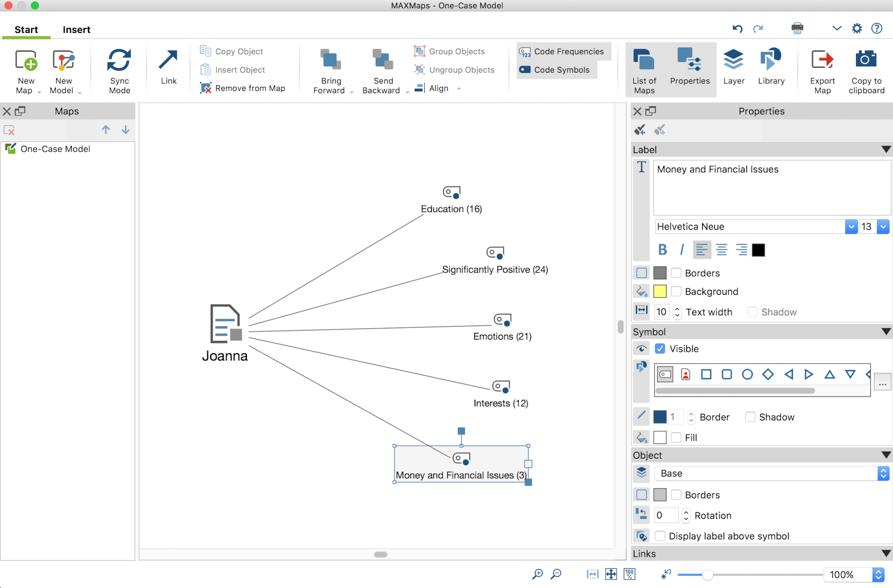This screenshot has width=893, height=588.
Task: Click the zoom slider handle
Action: [707, 575]
